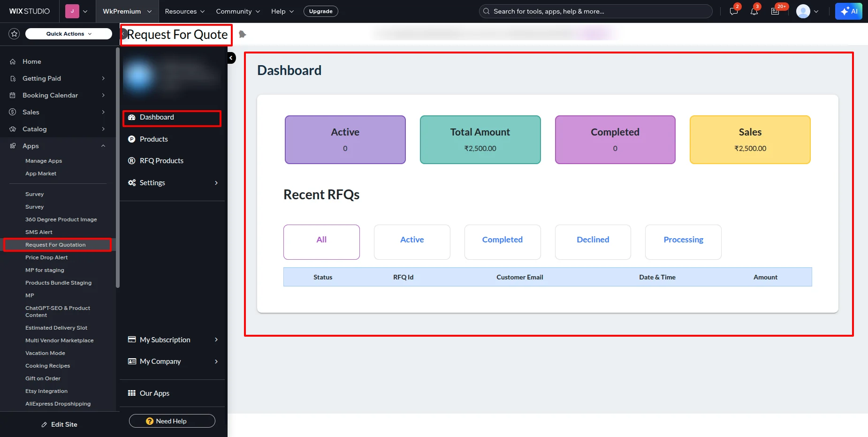868x437 pixels.
Task: Open the WkPremium workspace dropdown
Action: tap(127, 11)
